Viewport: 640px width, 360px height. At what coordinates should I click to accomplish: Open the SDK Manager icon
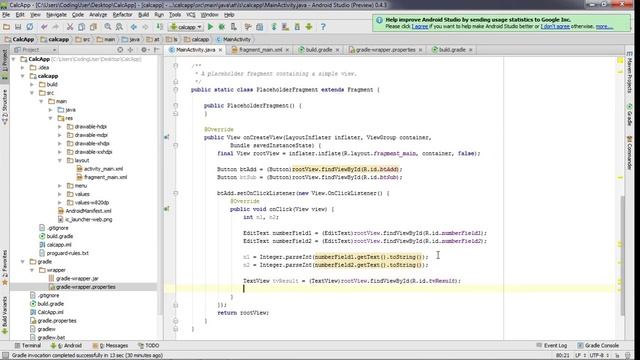click(x=297, y=27)
